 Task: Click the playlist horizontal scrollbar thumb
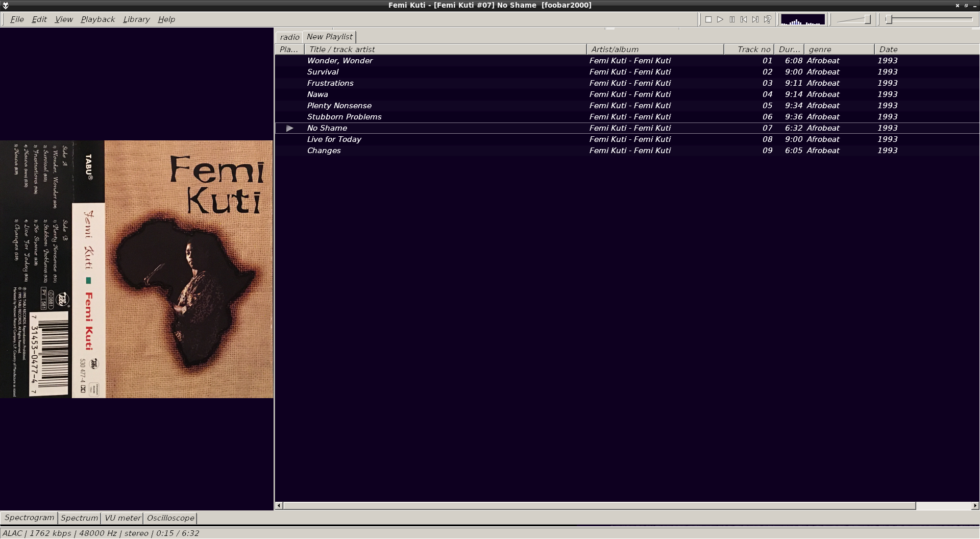click(599, 506)
